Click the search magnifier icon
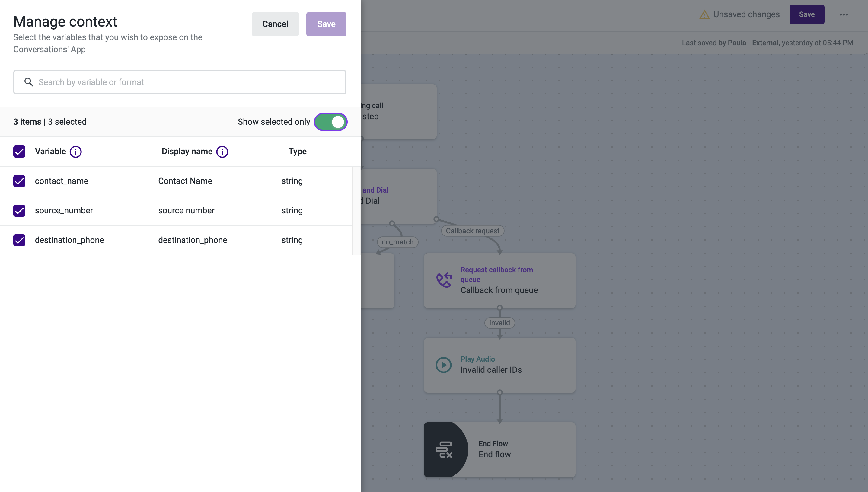The image size is (868, 492). (x=29, y=82)
